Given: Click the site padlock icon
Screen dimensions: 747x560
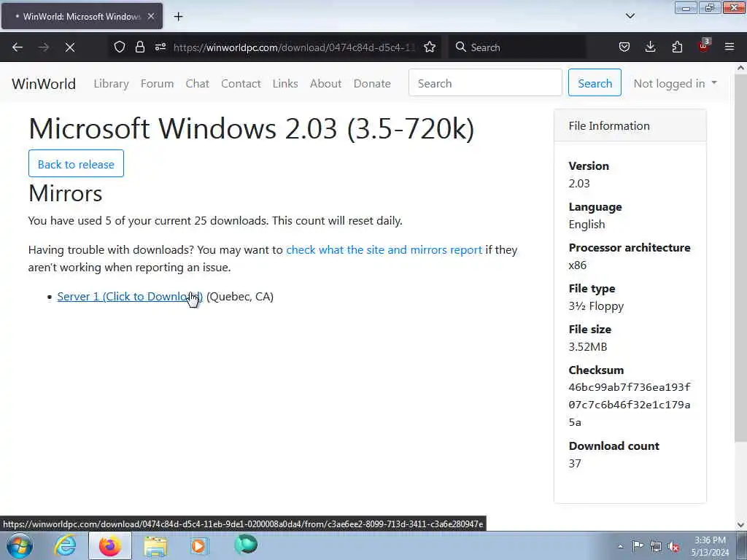Looking at the screenshot, I should (139, 47).
